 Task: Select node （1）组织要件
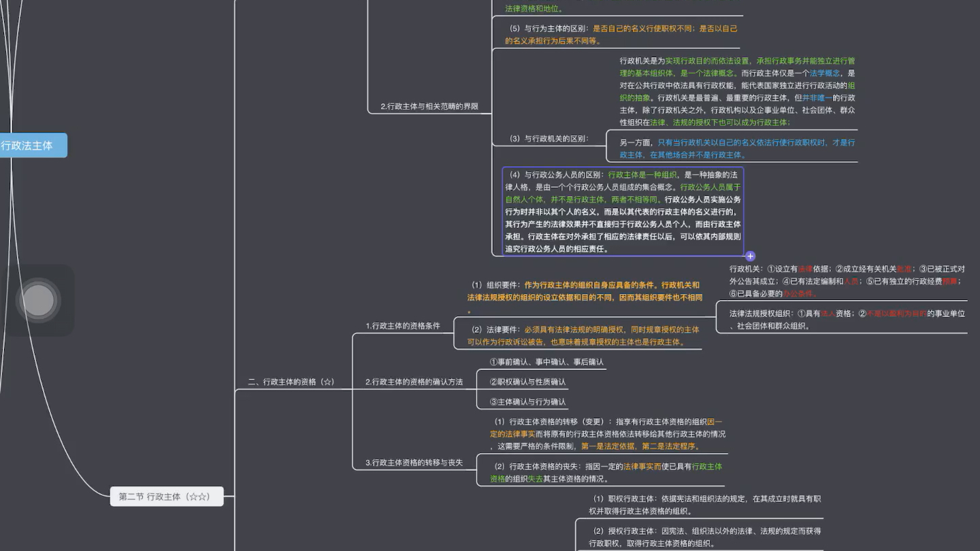[585, 297]
